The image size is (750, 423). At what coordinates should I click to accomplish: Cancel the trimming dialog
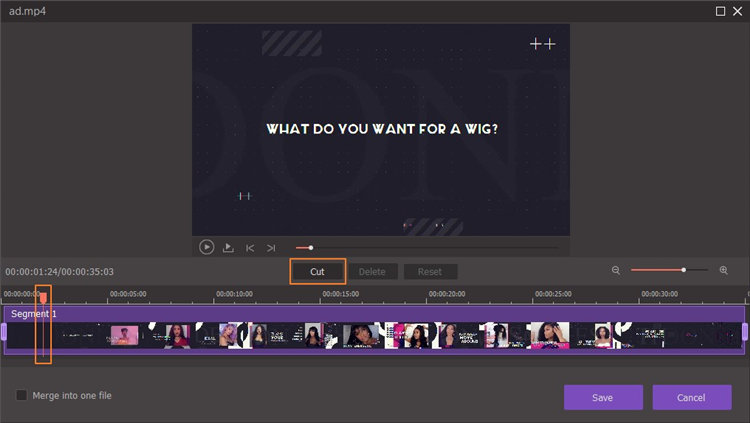(691, 397)
